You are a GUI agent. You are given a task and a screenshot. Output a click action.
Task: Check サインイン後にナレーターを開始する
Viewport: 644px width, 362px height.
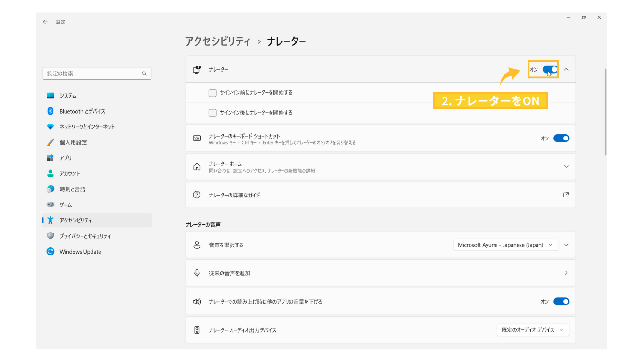click(x=213, y=113)
